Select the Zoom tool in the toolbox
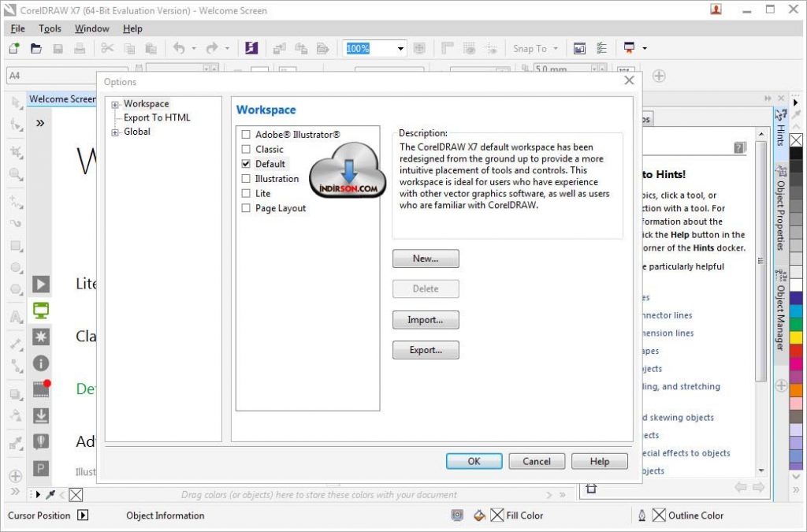Screen dimensions: 807x532 pos(17,174)
